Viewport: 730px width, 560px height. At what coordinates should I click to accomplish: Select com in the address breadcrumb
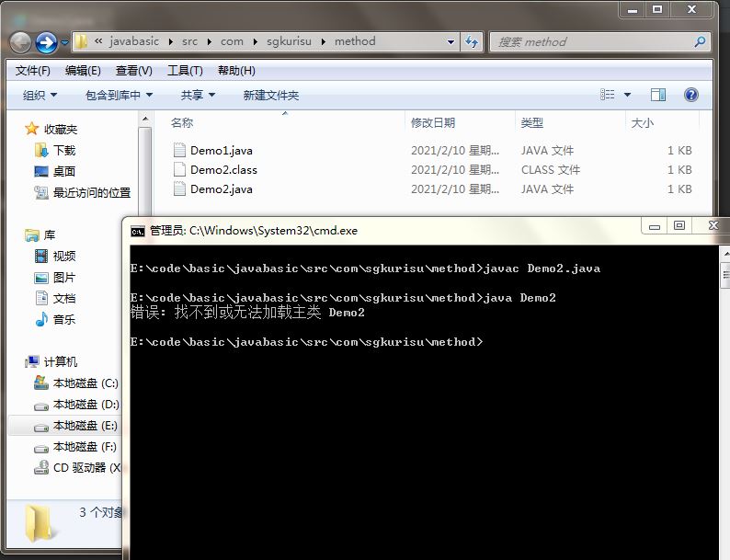click(x=232, y=41)
